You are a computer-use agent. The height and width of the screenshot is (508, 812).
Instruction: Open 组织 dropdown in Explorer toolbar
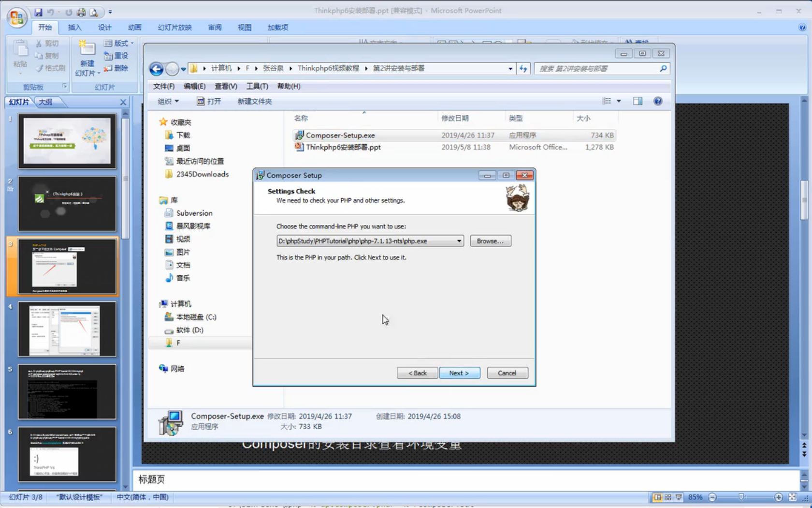coord(168,101)
